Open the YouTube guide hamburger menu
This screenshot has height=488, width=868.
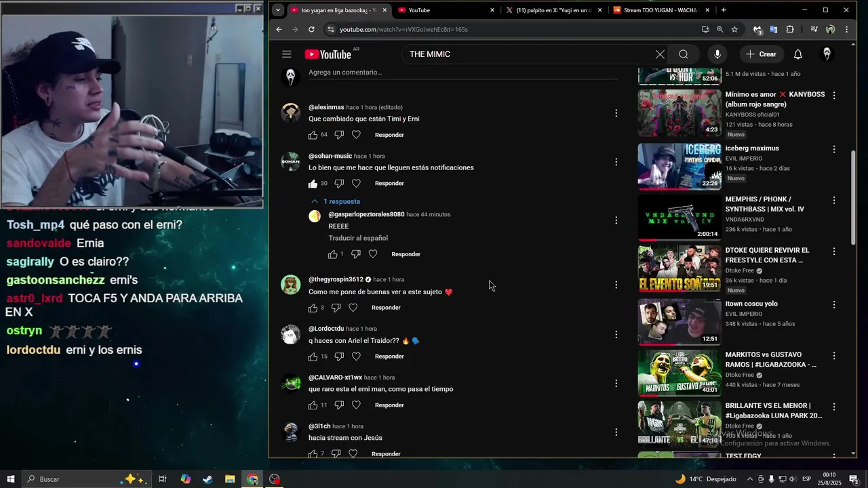click(x=287, y=54)
